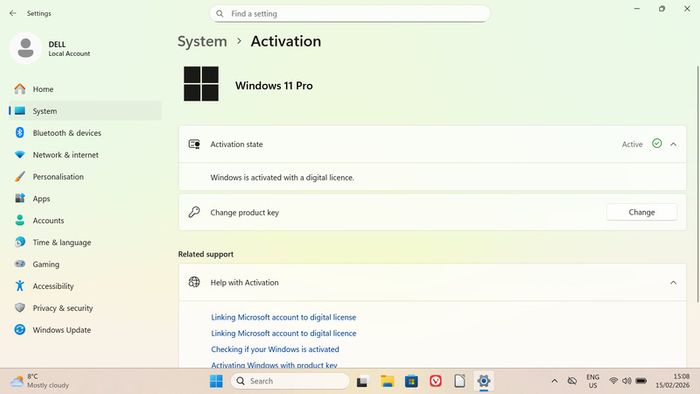
Task: Open Bluetooth & devices settings
Action: tap(85, 133)
